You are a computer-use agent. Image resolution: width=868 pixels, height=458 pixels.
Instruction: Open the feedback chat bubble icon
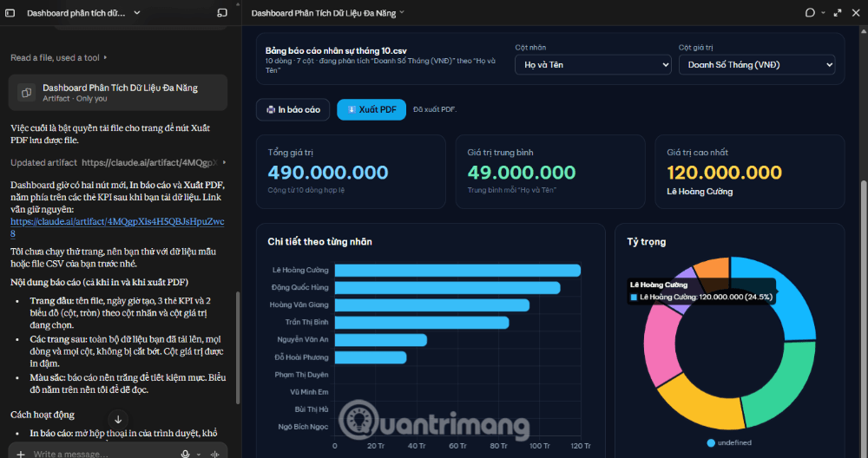[810, 13]
